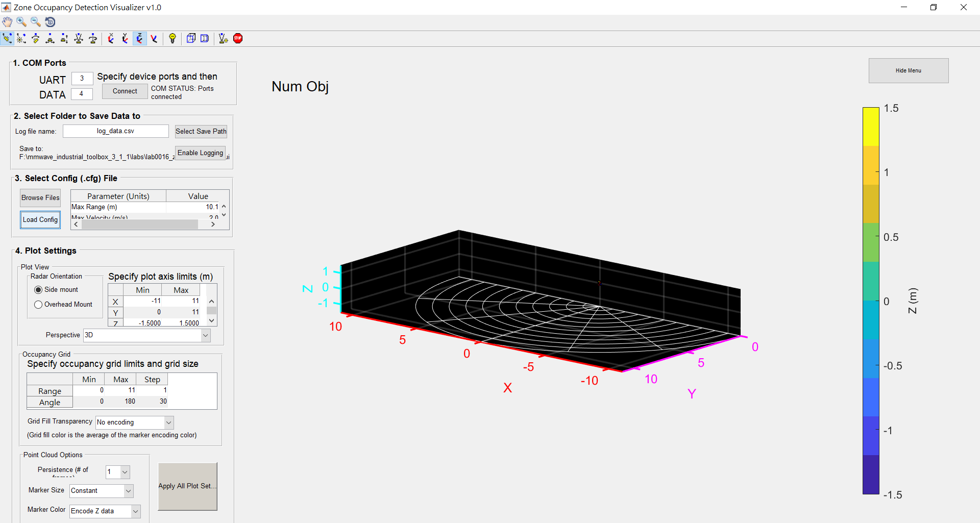Click the Max Range value 10.1 cell
Image resolution: width=980 pixels, height=523 pixels.
193,207
